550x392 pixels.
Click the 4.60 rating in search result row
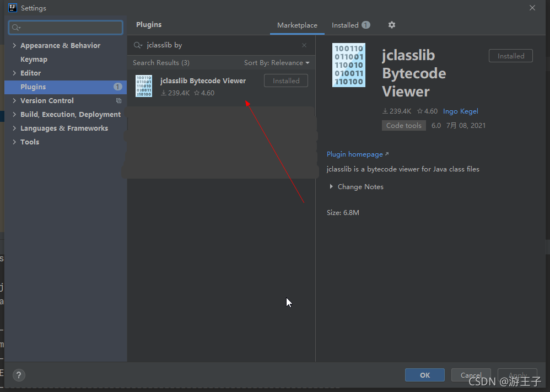tap(204, 93)
